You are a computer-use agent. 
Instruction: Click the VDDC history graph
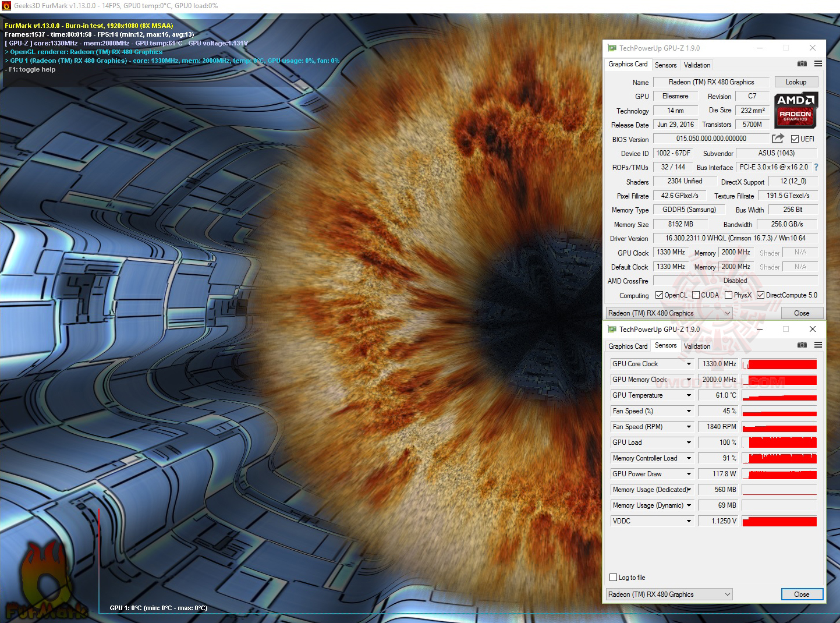tap(779, 521)
